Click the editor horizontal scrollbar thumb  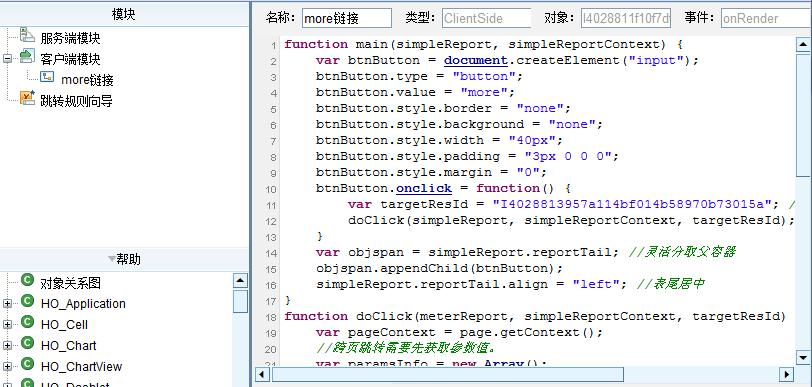448,374
